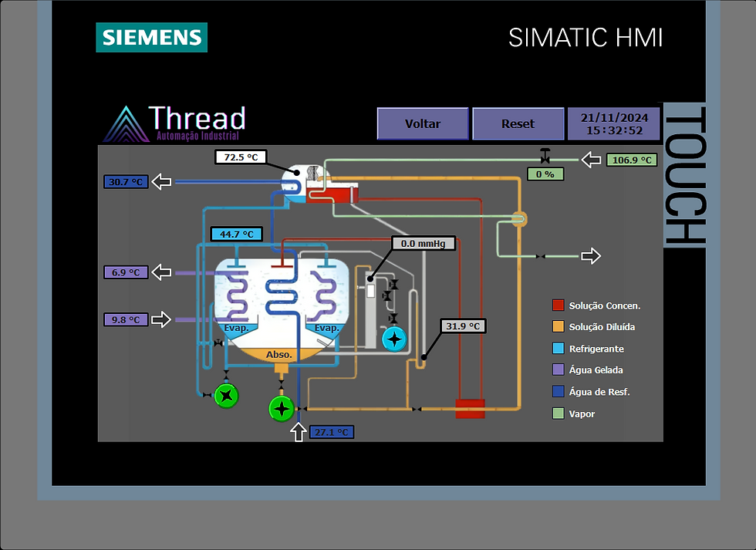This screenshot has width=756, height=550.
Task: Click the 72.5 °C generator temperature field
Action: click(x=241, y=157)
